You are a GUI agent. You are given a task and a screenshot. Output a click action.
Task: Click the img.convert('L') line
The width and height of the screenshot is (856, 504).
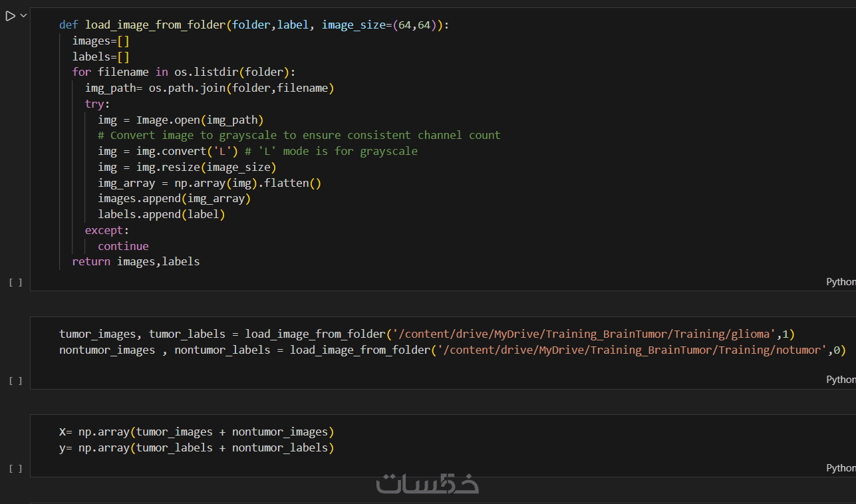point(257,151)
